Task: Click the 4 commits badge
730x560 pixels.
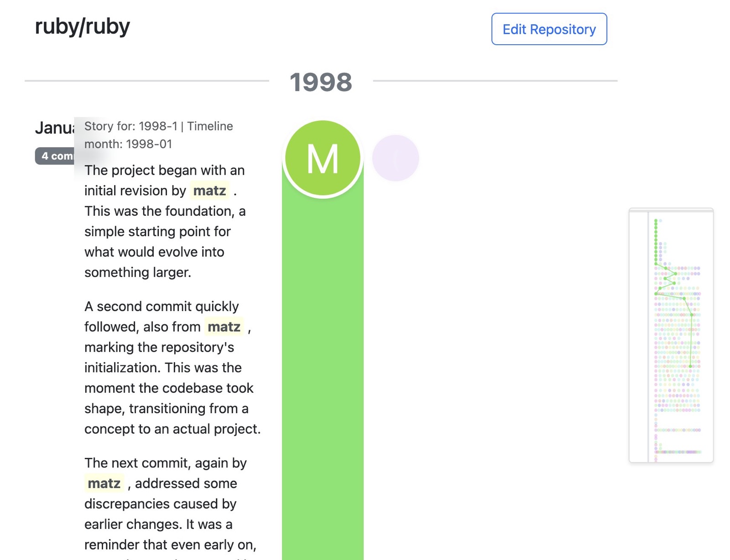Action: point(55,156)
